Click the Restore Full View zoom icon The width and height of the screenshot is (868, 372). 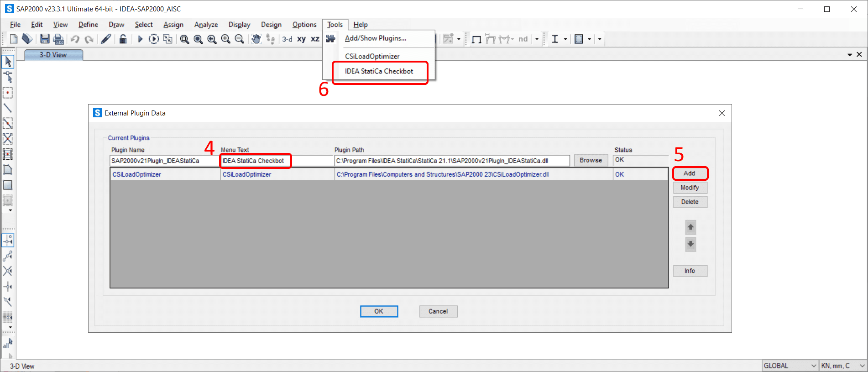click(x=198, y=39)
